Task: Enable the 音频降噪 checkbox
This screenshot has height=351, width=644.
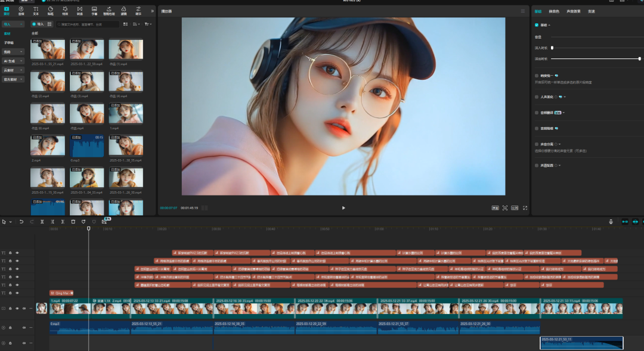Action: pos(537,129)
